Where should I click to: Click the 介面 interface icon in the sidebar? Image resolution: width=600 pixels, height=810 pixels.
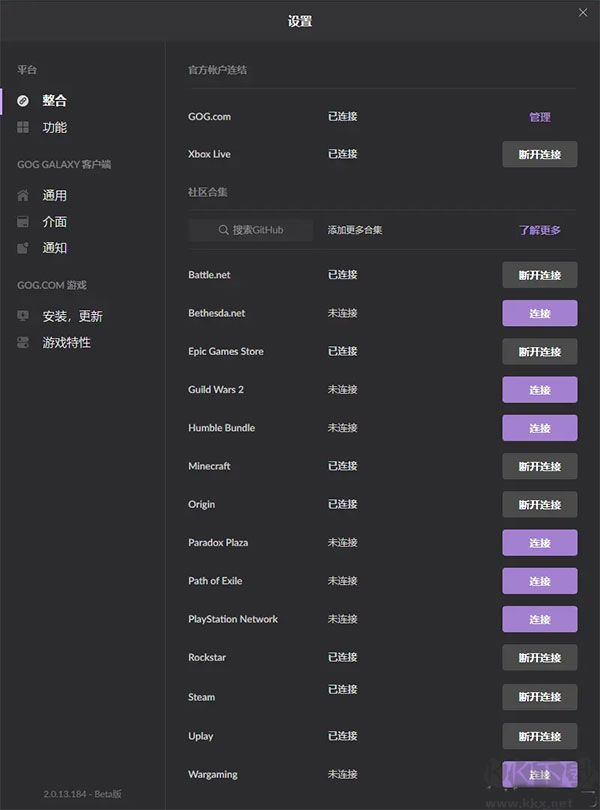pyautogui.click(x=22, y=222)
